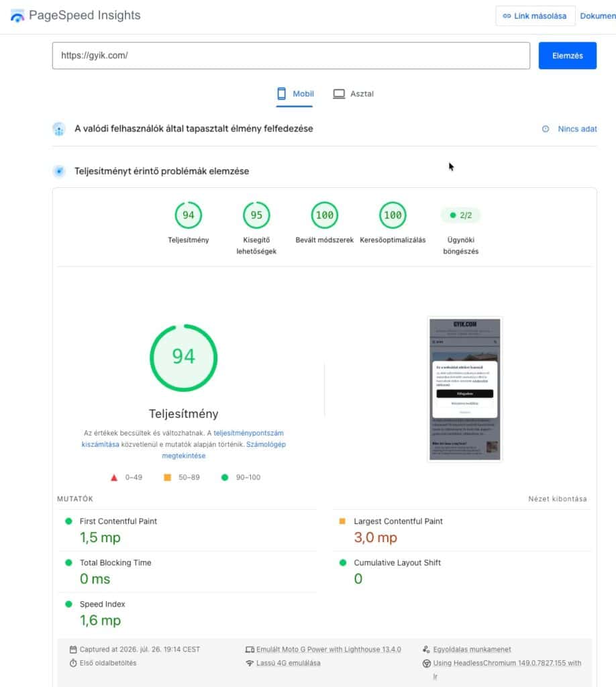Click Captured at 2026. júl. 26. text
This screenshot has width=616, height=687.
[x=140, y=649]
